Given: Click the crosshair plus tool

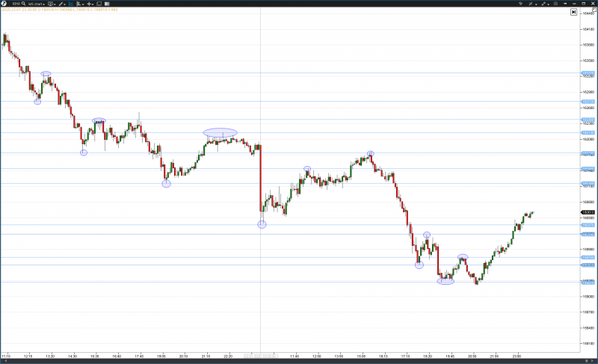Looking at the screenshot, I should coord(89,4).
